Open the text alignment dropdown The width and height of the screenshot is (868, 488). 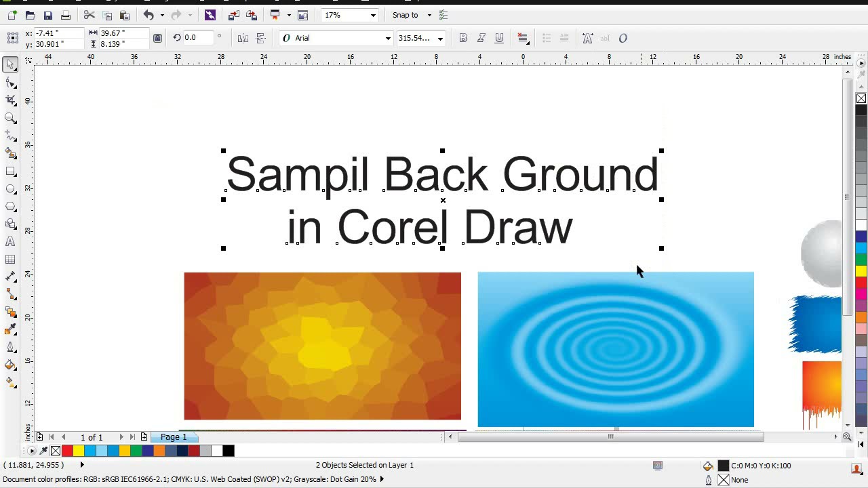[523, 38]
